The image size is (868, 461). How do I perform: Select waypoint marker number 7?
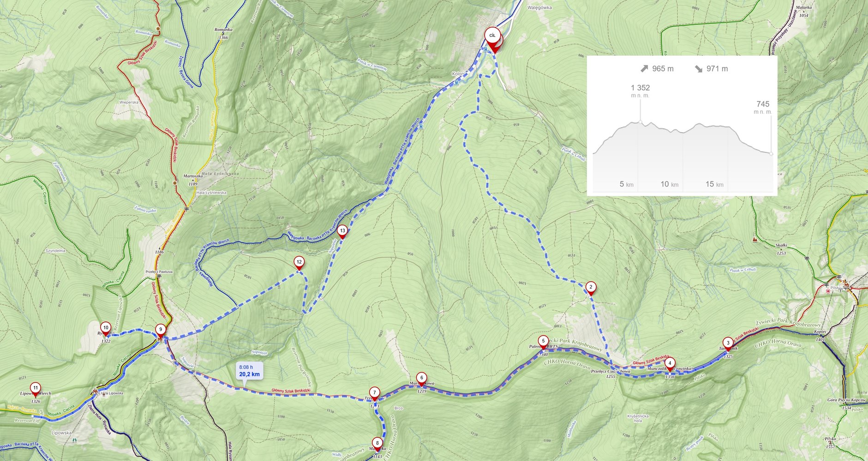375,394
